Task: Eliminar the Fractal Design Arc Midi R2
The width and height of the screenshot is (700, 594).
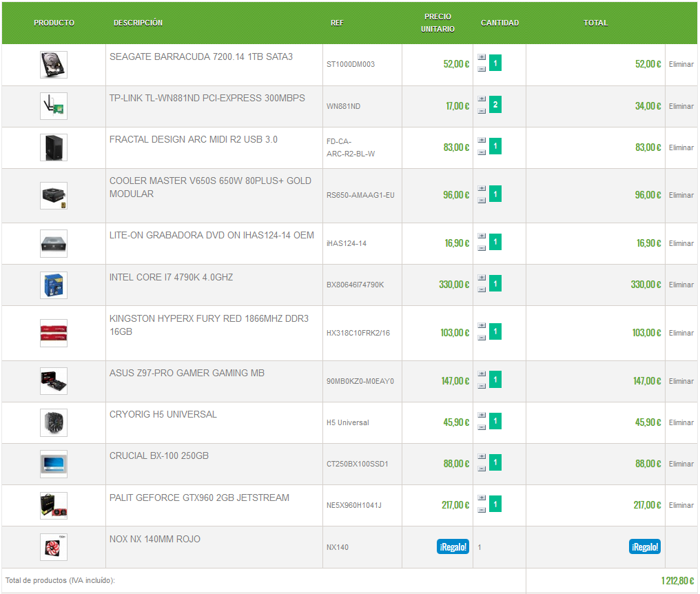Action: [x=681, y=148]
